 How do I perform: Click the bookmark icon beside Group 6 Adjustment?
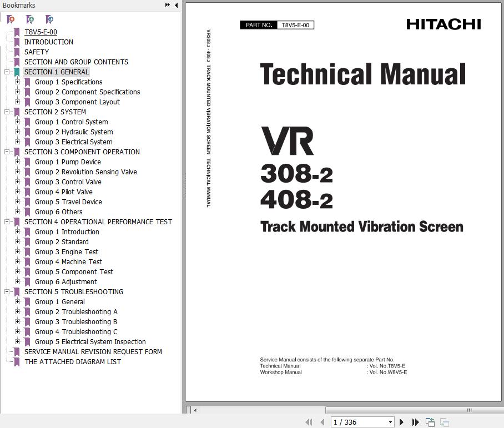click(x=27, y=282)
